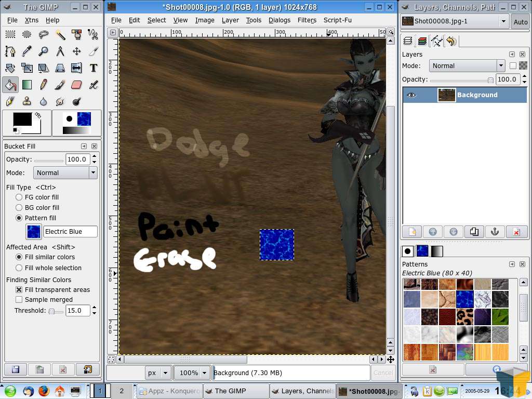Select the Clone stamp tool
Screen dimensions: 532x399
point(27,101)
